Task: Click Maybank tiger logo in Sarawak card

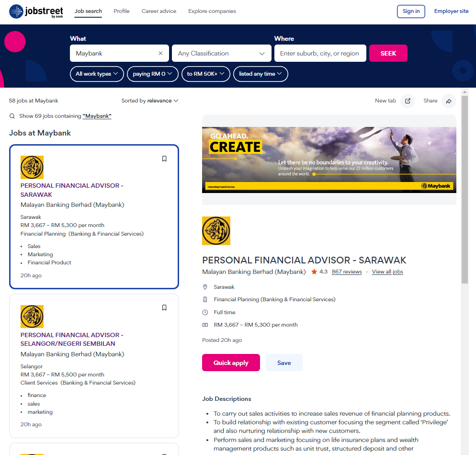Action: (x=32, y=167)
